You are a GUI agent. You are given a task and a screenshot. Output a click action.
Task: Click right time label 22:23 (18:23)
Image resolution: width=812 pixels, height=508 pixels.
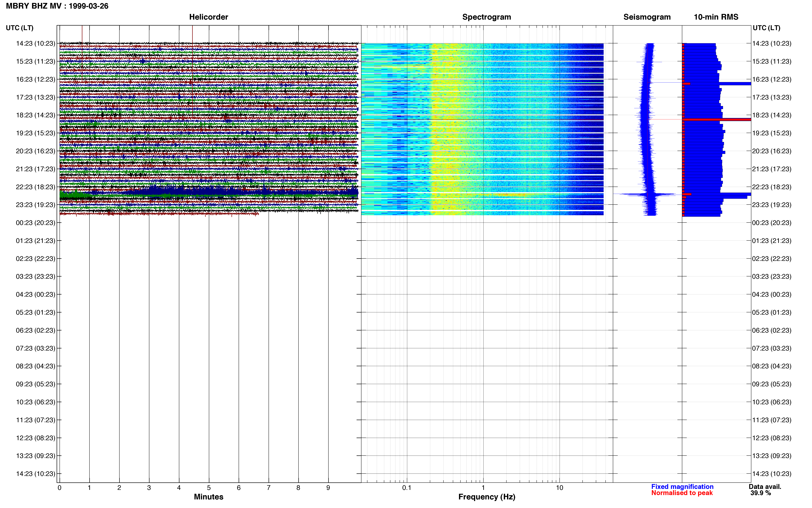[772, 187]
